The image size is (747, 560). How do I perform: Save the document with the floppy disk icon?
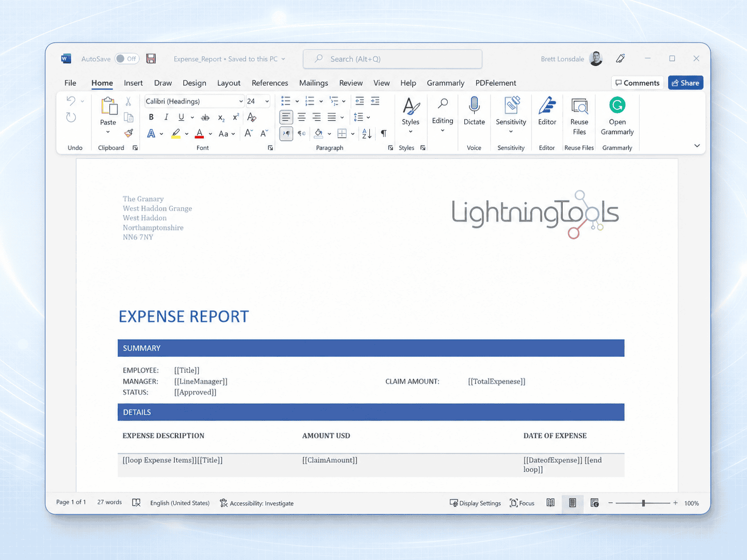151,59
